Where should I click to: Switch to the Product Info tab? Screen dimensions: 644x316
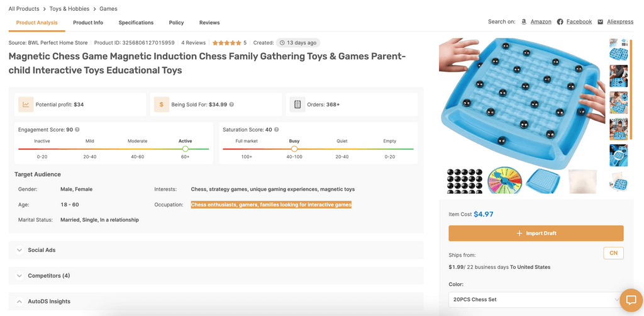point(88,23)
